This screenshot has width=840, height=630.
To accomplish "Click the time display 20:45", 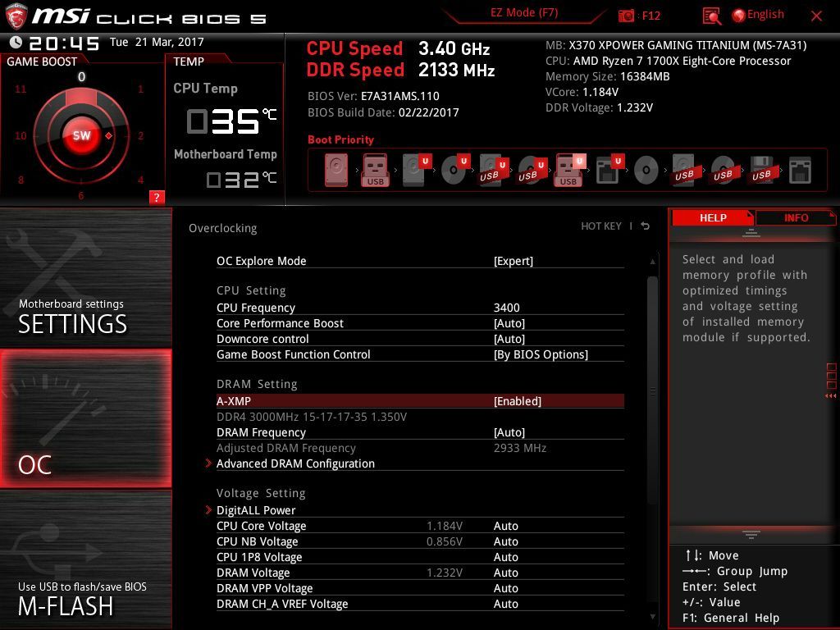I will [x=64, y=43].
